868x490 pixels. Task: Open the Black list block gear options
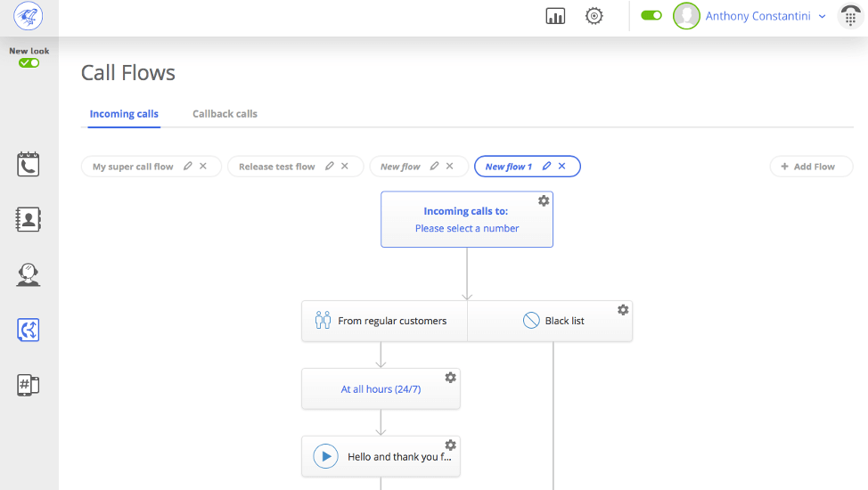click(623, 310)
